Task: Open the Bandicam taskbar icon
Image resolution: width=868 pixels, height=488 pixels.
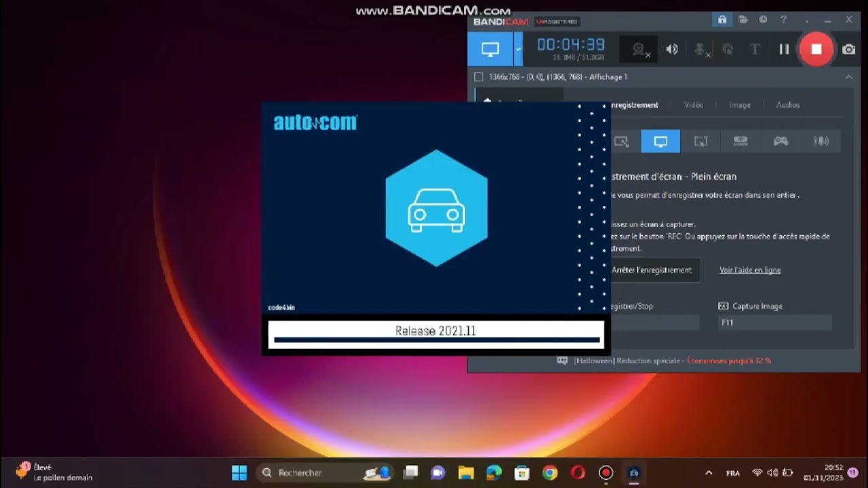Action: tap(606, 472)
